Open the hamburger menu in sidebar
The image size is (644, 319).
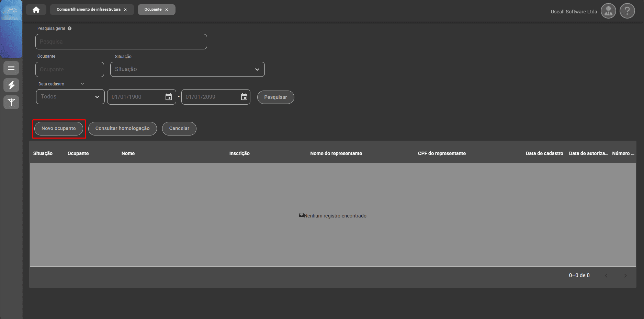[x=11, y=68]
